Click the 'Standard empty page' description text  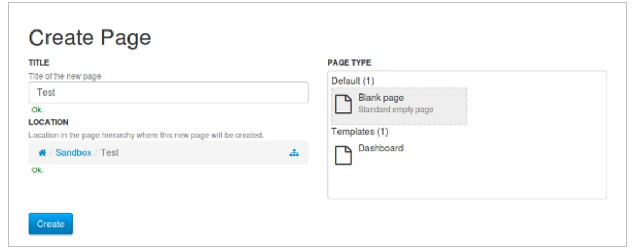tap(396, 109)
